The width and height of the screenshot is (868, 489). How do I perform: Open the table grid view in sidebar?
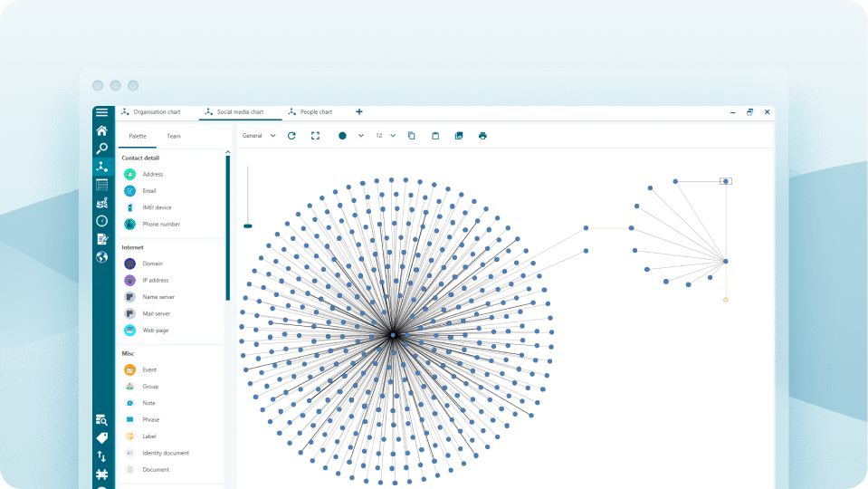[x=102, y=185]
